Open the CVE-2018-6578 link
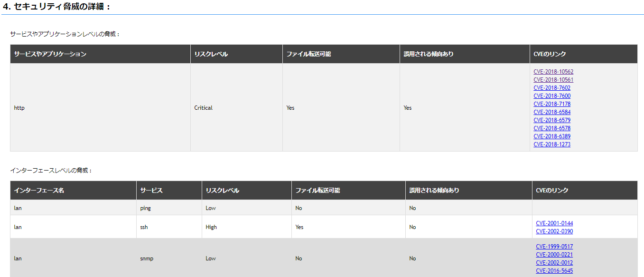644x277 pixels. coord(552,128)
